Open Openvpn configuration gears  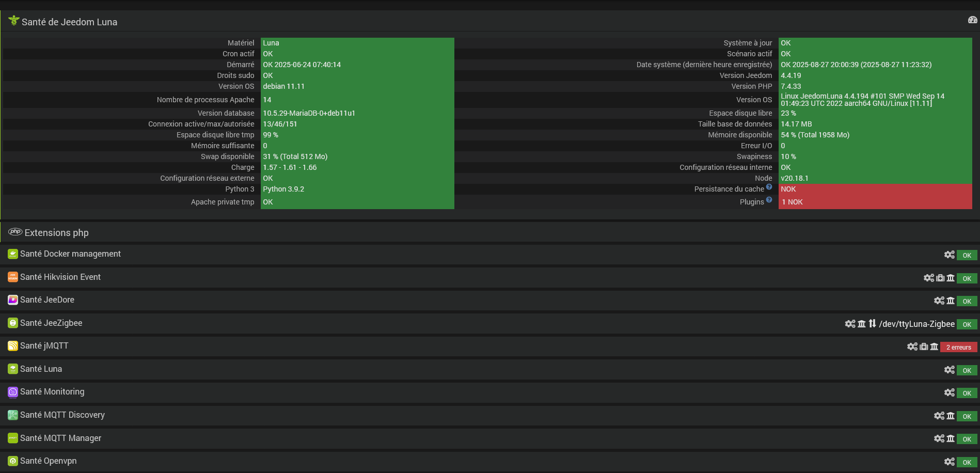tap(950, 462)
